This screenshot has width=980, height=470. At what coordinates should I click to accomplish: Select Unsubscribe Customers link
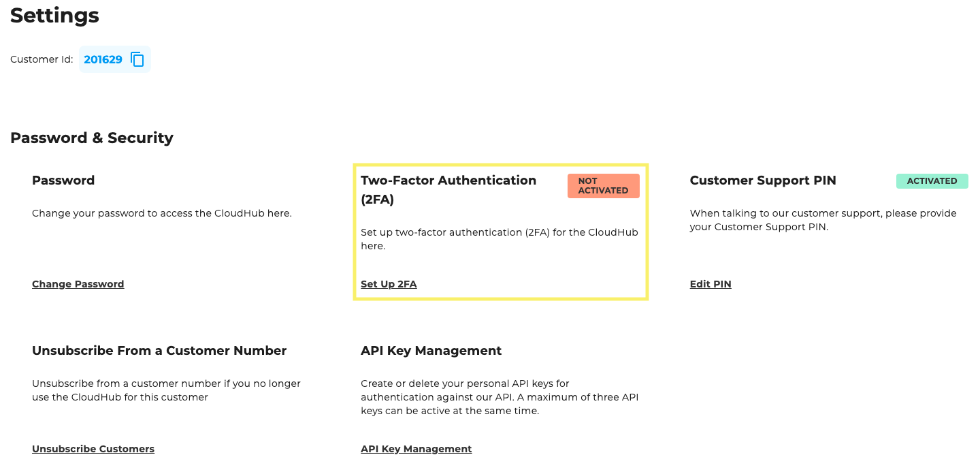[x=93, y=449]
